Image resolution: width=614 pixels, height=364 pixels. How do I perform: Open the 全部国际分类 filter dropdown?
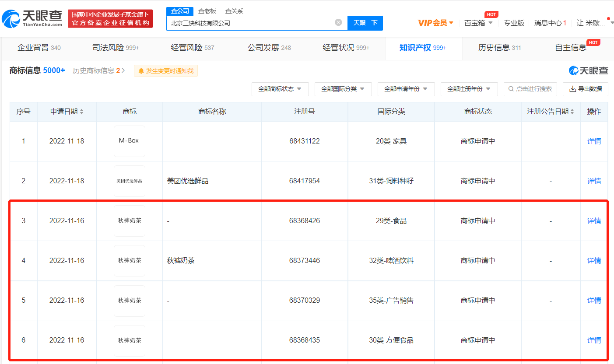point(343,89)
